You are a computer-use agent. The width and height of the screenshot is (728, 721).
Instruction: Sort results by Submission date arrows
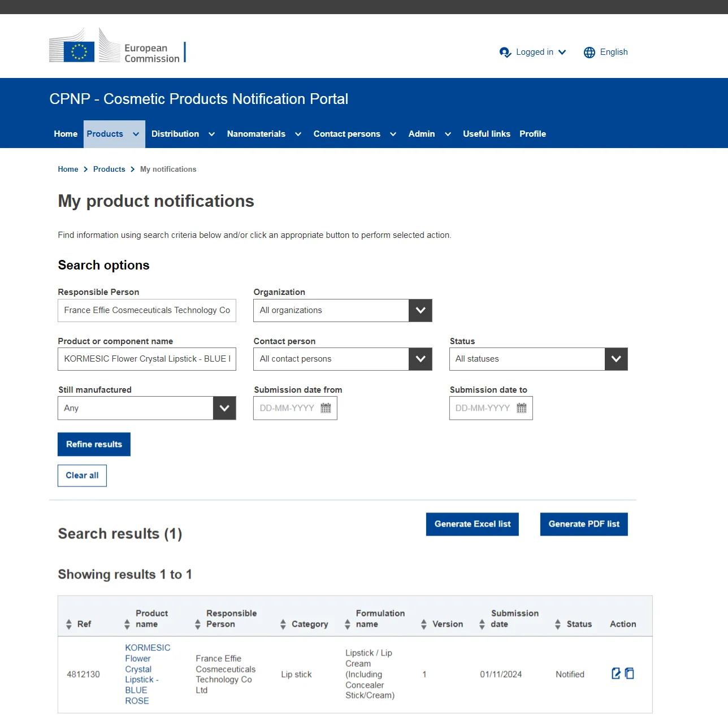coord(482,624)
